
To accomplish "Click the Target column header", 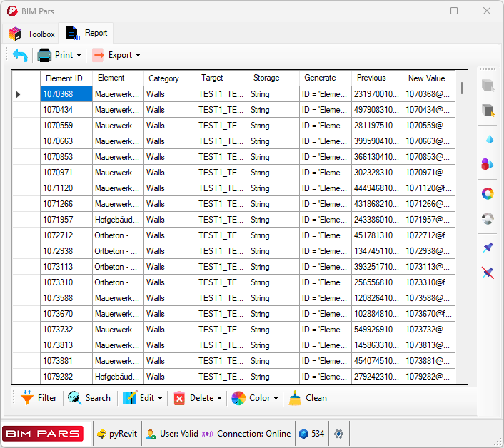I will pos(222,78).
